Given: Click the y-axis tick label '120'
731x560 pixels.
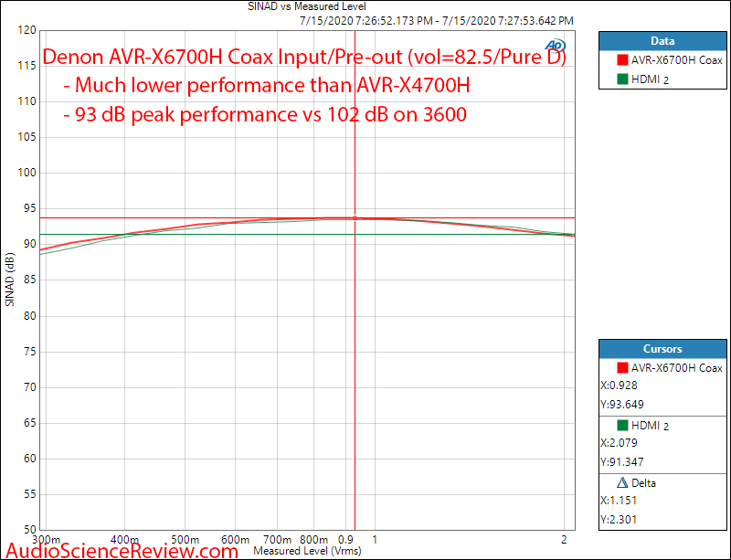Looking at the screenshot, I should point(26,30).
